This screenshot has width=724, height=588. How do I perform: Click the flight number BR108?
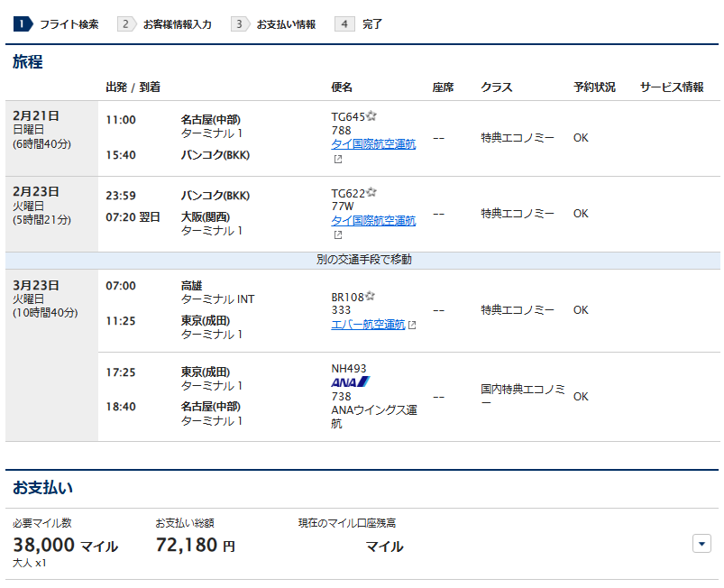pos(348,298)
